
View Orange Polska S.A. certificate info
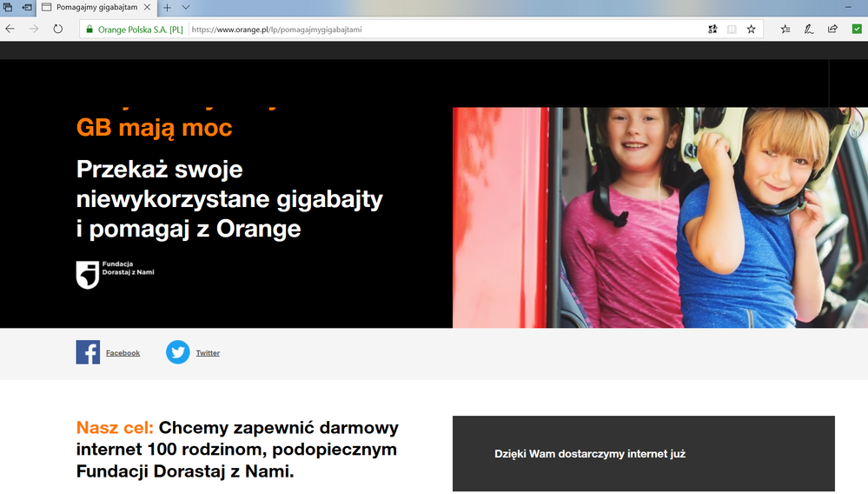pyautogui.click(x=135, y=30)
